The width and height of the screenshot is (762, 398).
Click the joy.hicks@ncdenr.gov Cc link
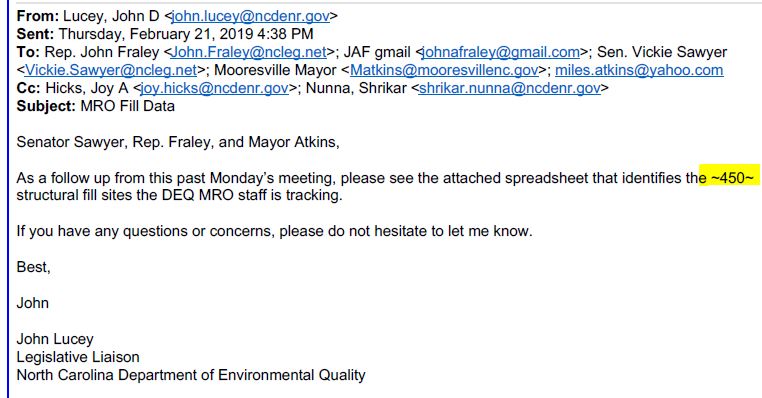pyautogui.click(x=214, y=88)
